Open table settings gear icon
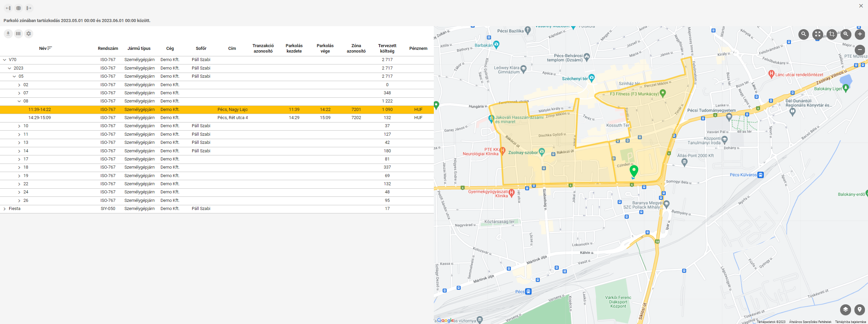 [x=29, y=34]
